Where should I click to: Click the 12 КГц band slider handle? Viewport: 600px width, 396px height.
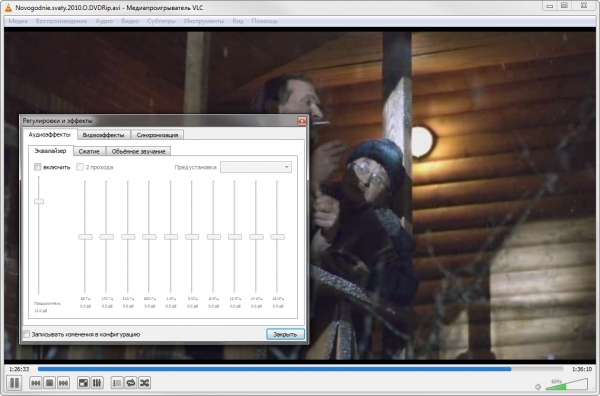235,237
